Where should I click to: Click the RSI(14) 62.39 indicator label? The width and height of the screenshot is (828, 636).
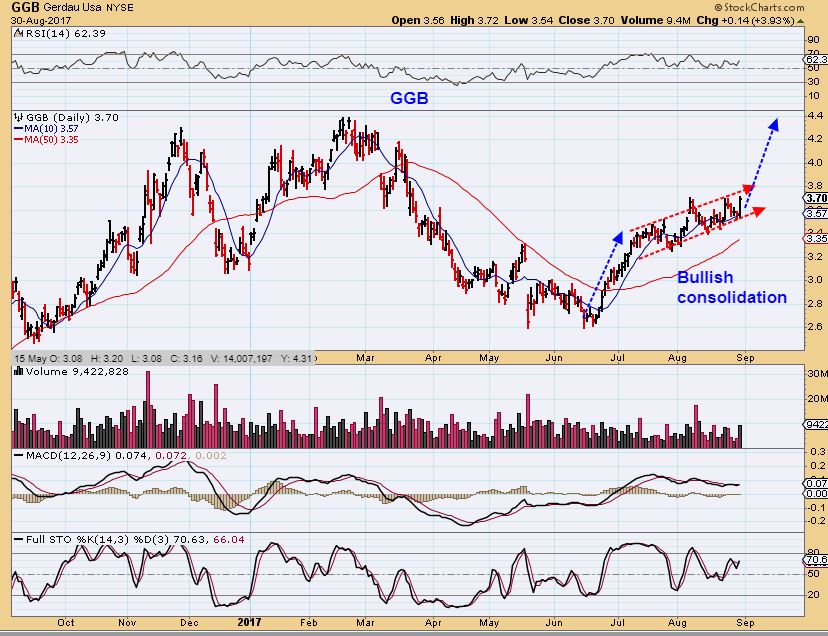point(65,33)
